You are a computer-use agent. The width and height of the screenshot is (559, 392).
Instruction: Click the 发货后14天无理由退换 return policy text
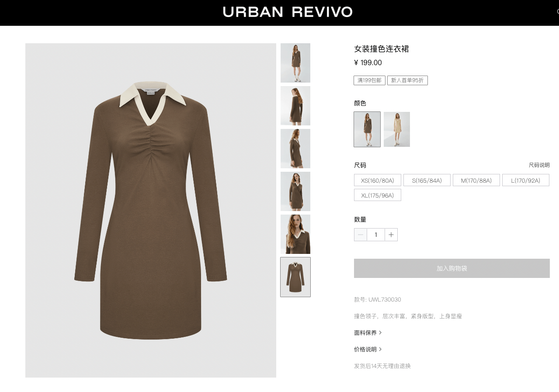tap(382, 366)
